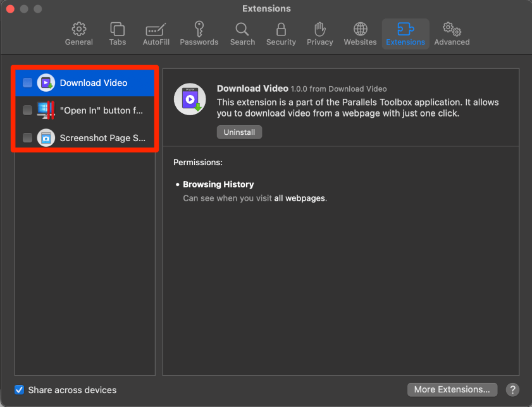Open help with the question mark button
This screenshot has height=407, width=532.
[512, 390]
